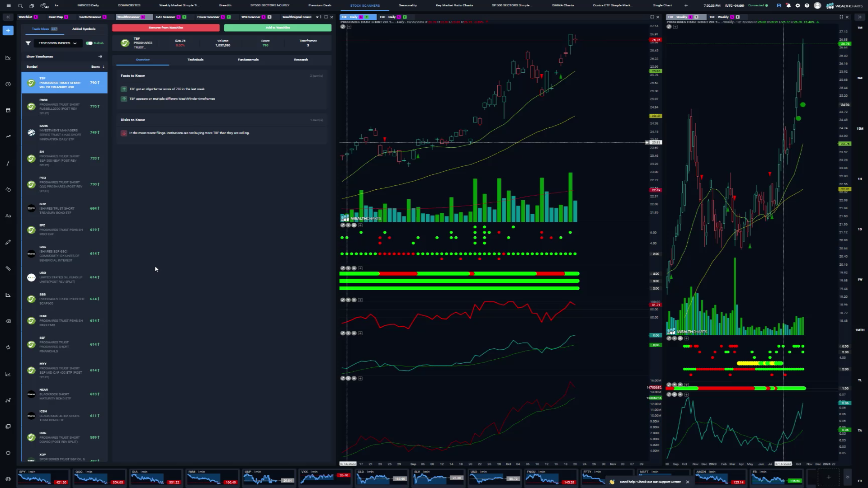Click the filter funnel icon
This screenshot has height=488, width=868.
[28, 43]
